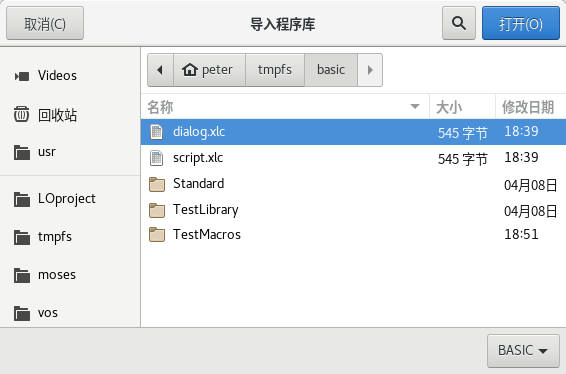The width and height of the screenshot is (566, 374).
Task: Go to peter home breadcrumb
Action: point(209,70)
